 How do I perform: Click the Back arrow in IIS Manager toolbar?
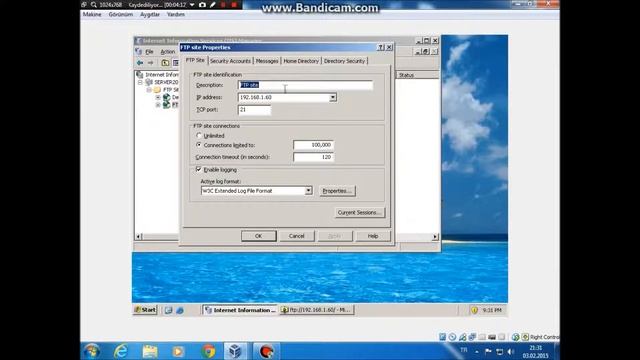[140, 63]
